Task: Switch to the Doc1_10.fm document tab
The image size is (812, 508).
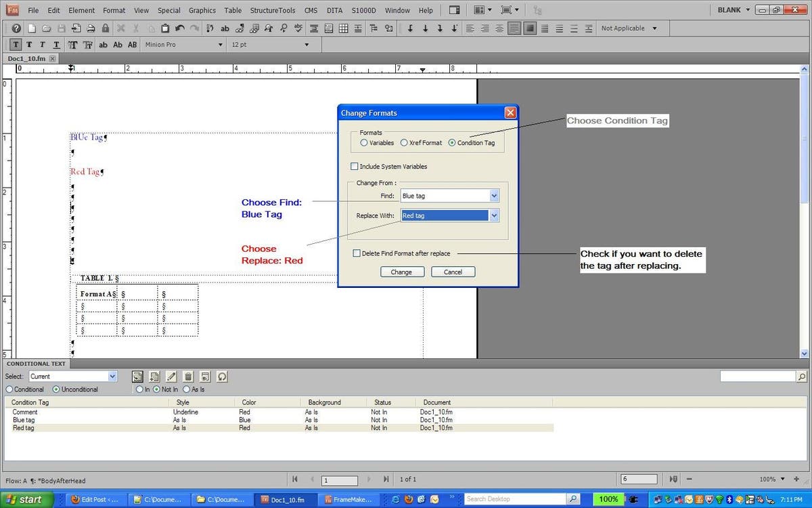Action: [x=28, y=58]
